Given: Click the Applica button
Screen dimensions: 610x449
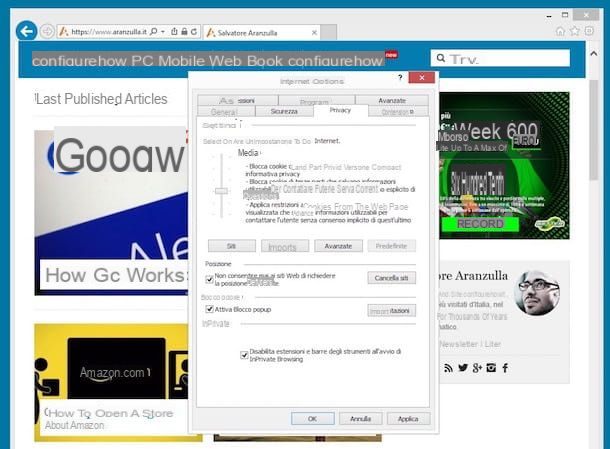Looking at the screenshot, I should coord(408,419).
